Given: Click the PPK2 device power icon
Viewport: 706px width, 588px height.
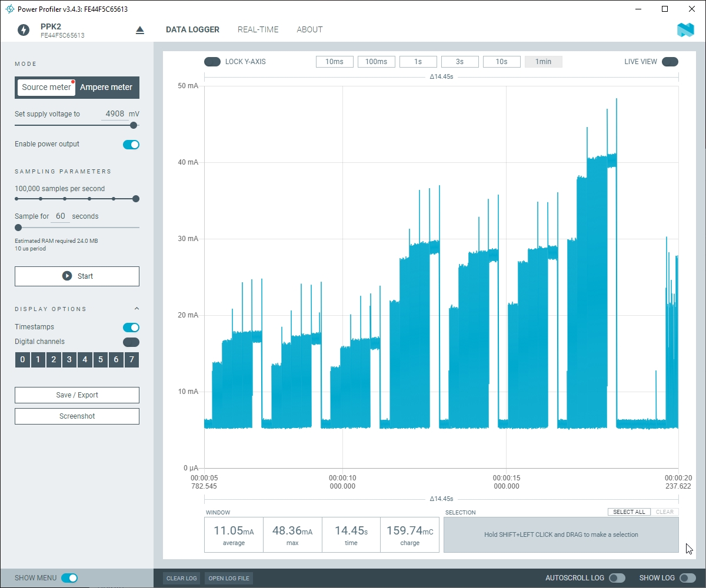Looking at the screenshot, I should click(x=24, y=30).
